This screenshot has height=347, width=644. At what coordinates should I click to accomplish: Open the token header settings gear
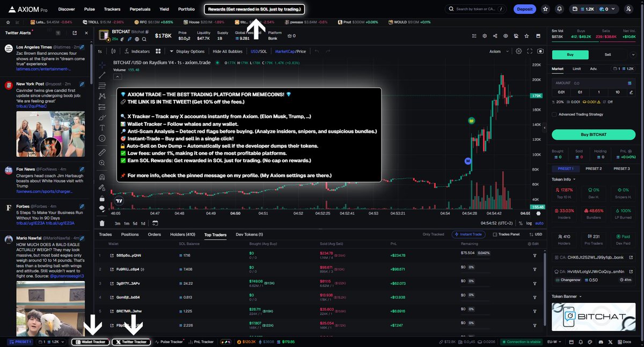(485, 36)
